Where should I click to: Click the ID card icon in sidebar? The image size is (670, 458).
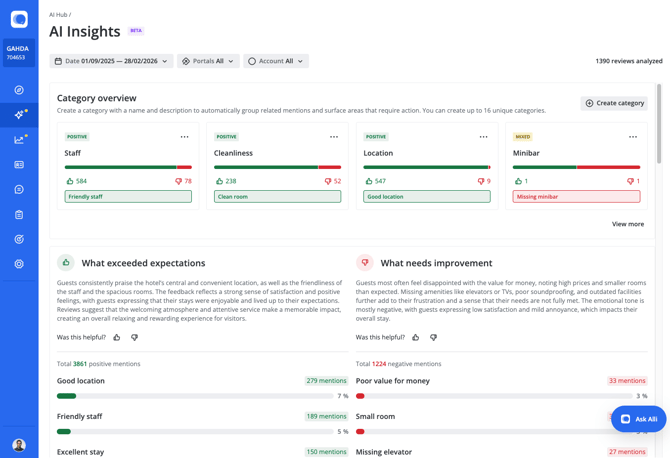[x=19, y=165]
